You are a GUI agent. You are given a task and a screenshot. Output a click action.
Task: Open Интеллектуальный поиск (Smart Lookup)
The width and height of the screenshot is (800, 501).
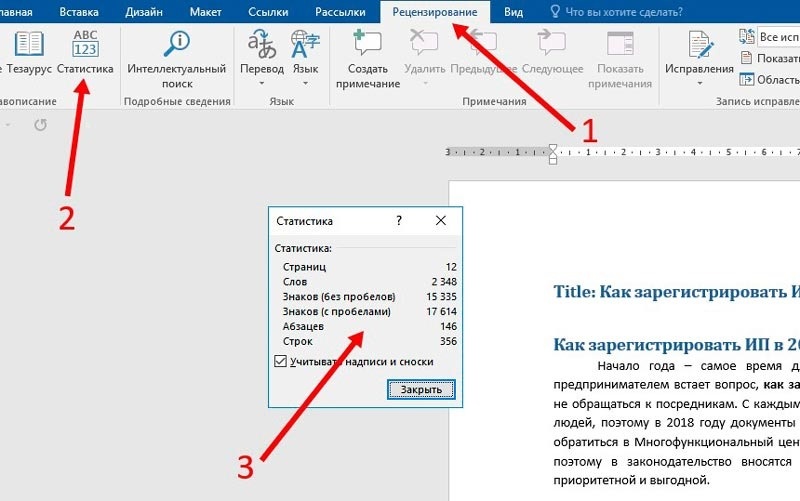click(177, 59)
